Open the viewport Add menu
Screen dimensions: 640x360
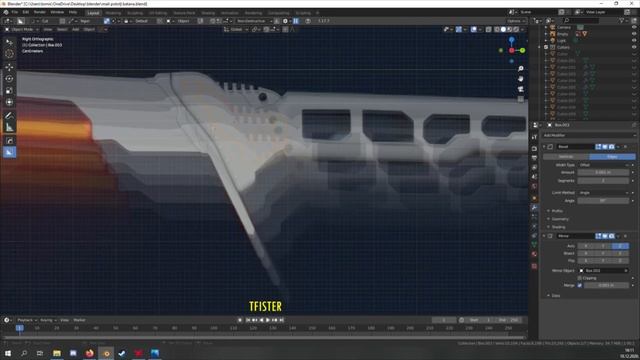[x=76, y=29]
